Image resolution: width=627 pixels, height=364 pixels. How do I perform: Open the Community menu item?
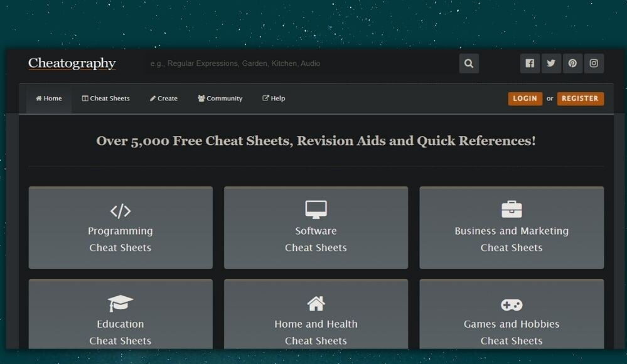coord(220,99)
